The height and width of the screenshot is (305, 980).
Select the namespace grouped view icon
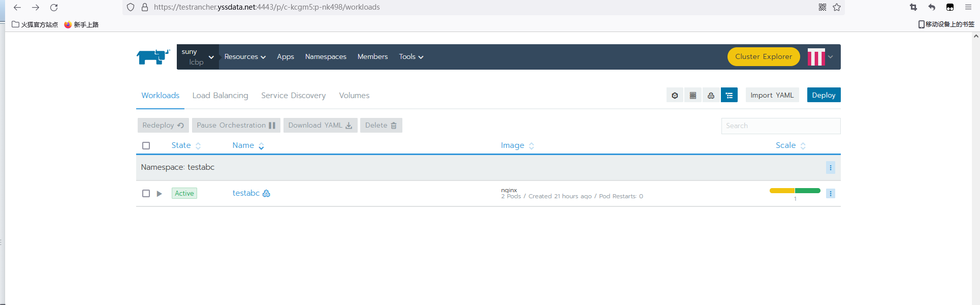point(729,95)
